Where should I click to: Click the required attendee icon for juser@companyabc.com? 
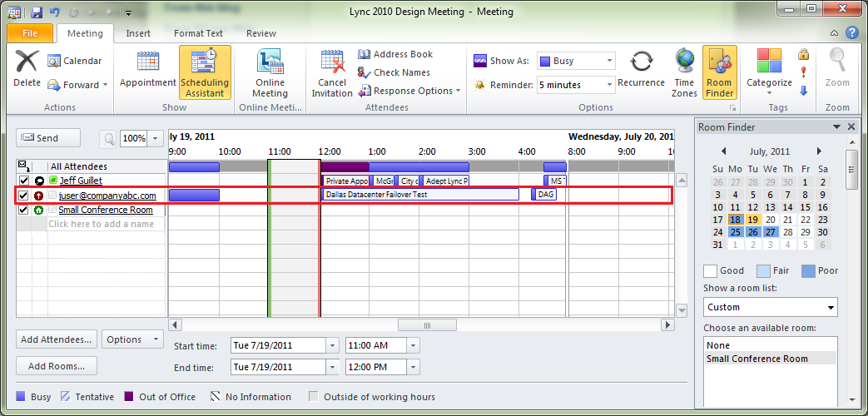(39, 196)
